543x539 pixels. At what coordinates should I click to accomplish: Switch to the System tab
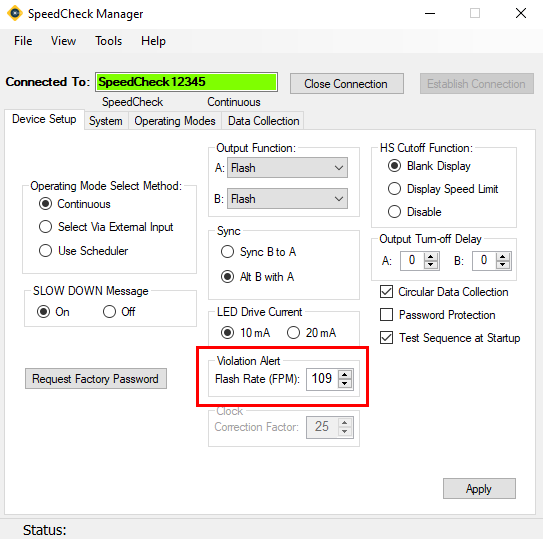[106, 121]
